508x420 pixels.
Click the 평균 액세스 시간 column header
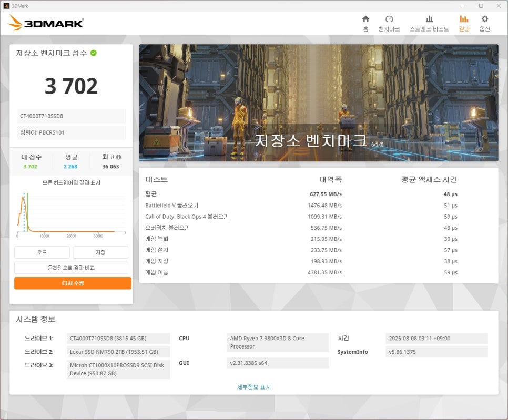tap(429, 179)
